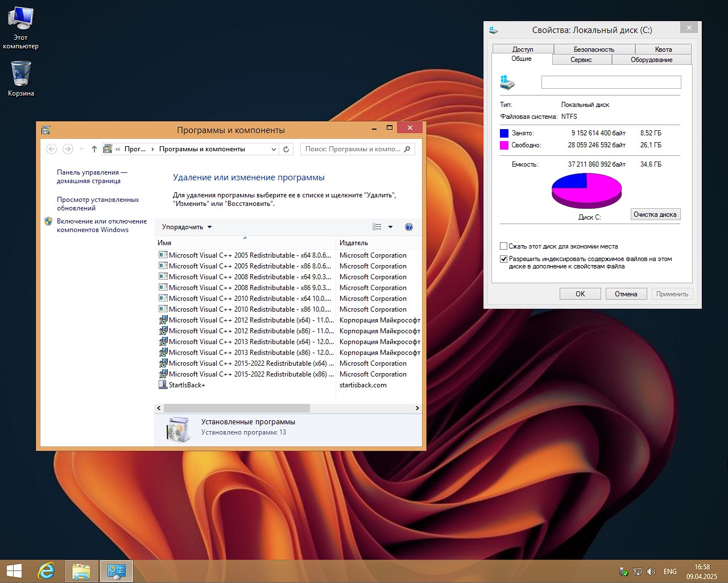Open the Оборудование tab

tap(651, 60)
